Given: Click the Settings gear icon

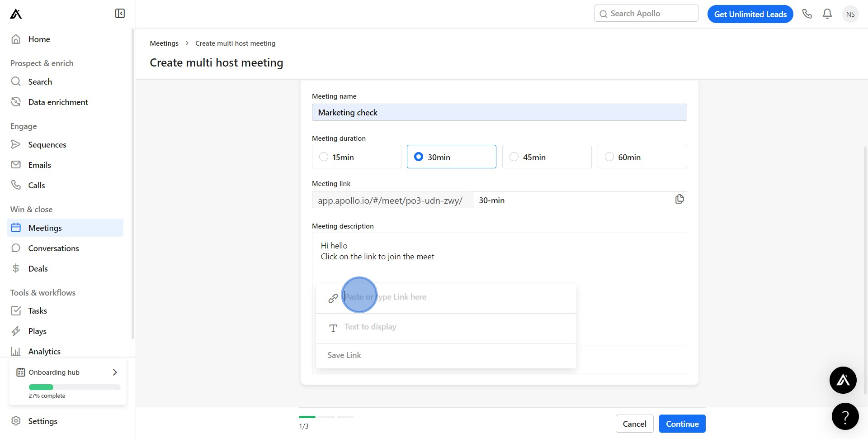Looking at the screenshot, I should pos(16,421).
